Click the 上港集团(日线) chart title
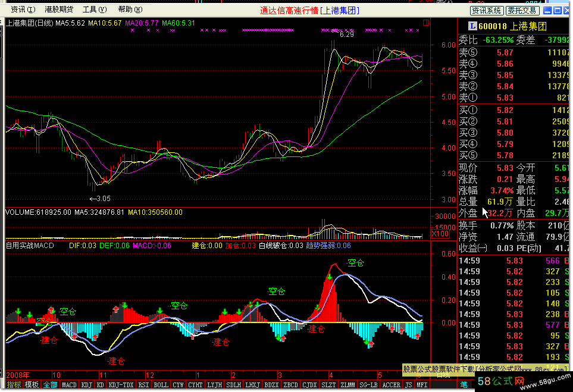Viewport: 573px width, 392px height. coord(30,23)
